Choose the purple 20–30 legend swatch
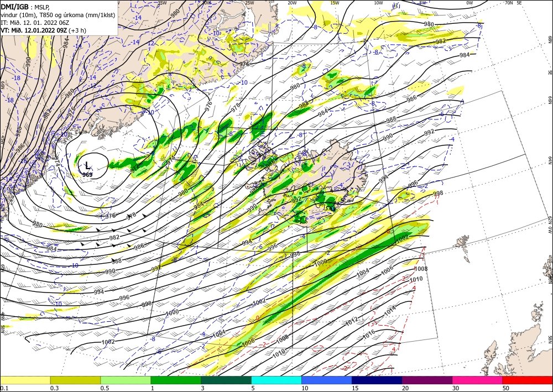Screen dimensions: 553x392 (427, 380)
